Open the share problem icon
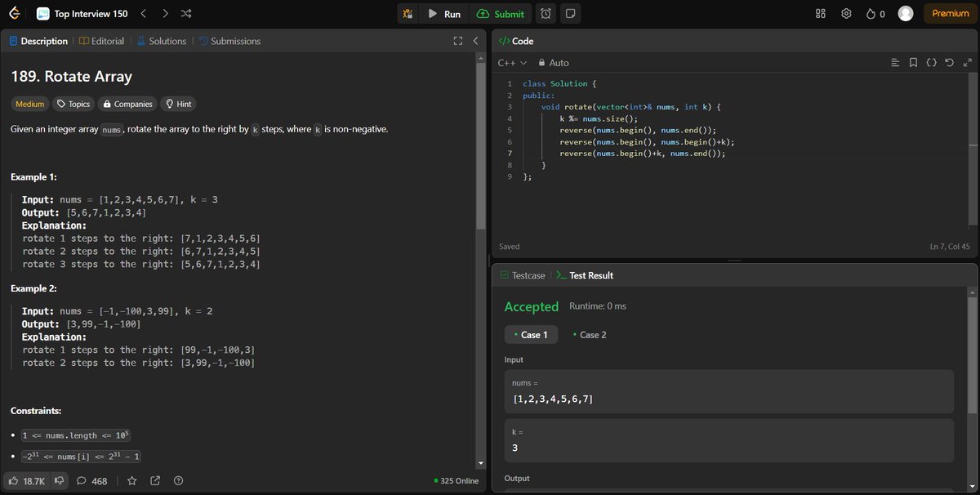 tap(154, 481)
